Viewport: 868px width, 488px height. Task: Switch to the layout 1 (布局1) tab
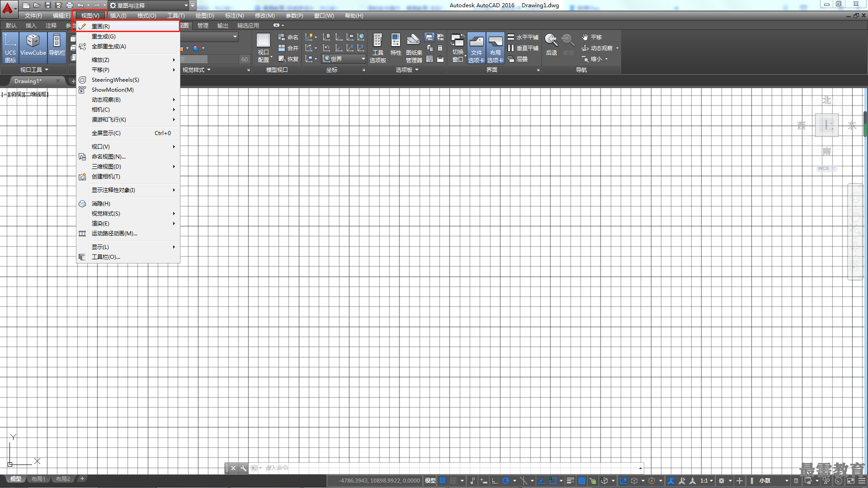38,479
